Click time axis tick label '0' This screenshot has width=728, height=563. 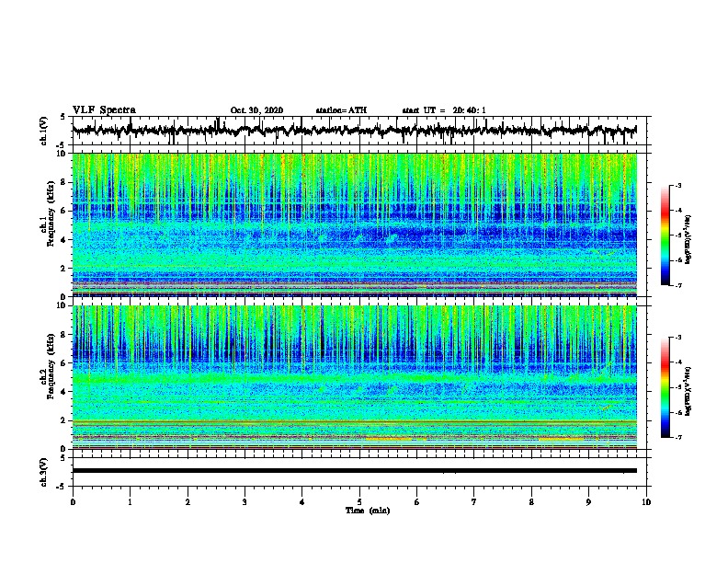tap(73, 502)
